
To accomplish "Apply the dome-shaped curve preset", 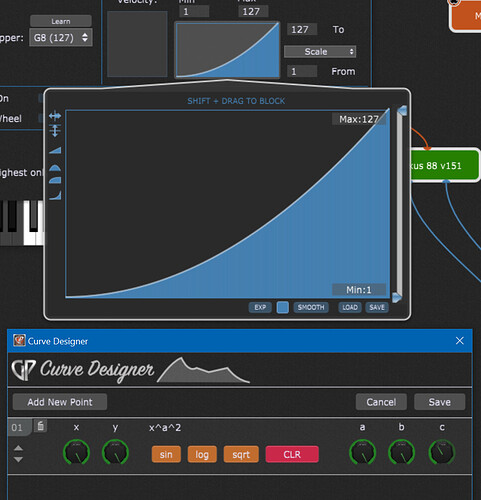I will pyautogui.click(x=55, y=168).
